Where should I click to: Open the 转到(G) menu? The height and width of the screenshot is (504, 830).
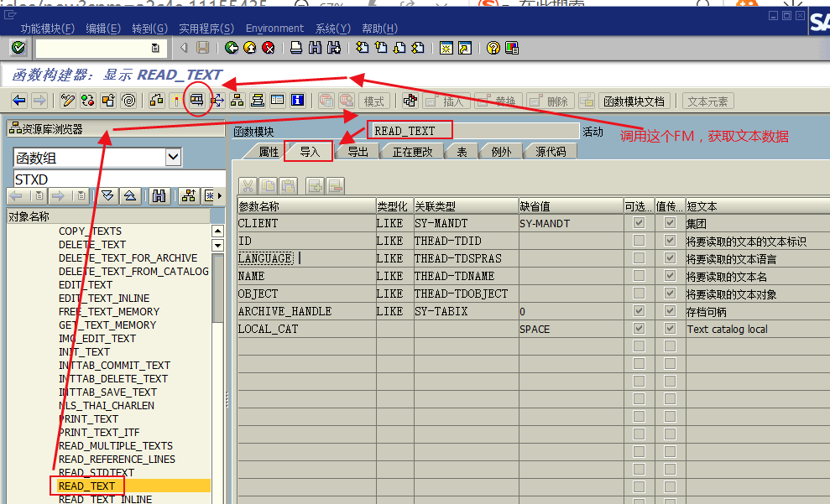149,29
